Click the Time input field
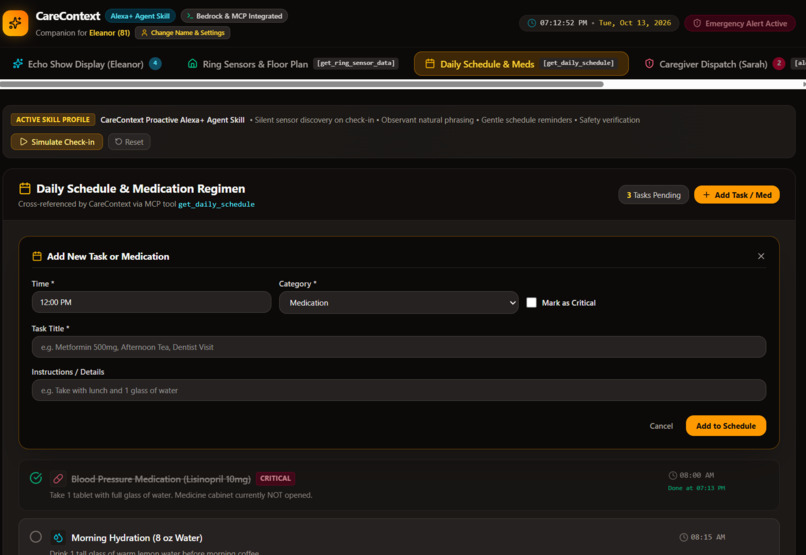The width and height of the screenshot is (806, 555). [151, 302]
